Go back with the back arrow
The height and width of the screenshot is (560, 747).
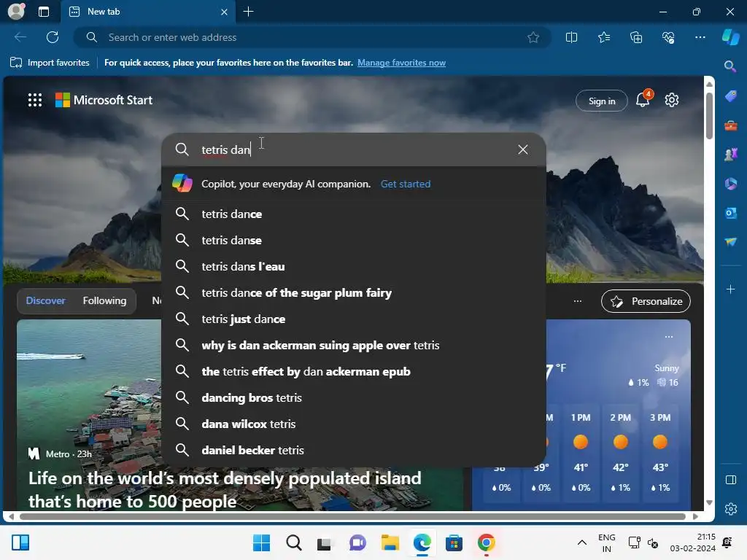pyautogui.click(x=20, y=37)
